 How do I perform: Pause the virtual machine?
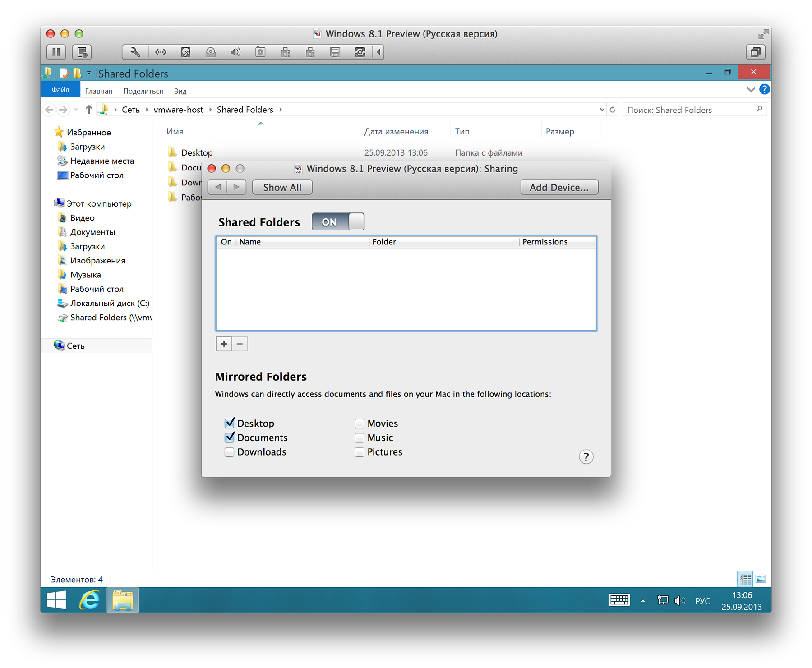tap(56, 52)
